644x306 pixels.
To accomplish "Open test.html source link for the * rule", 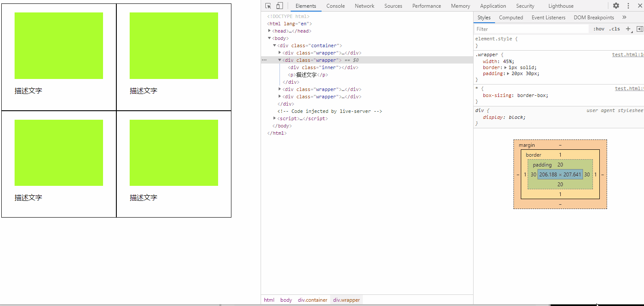I will click(x=629, y=88).
